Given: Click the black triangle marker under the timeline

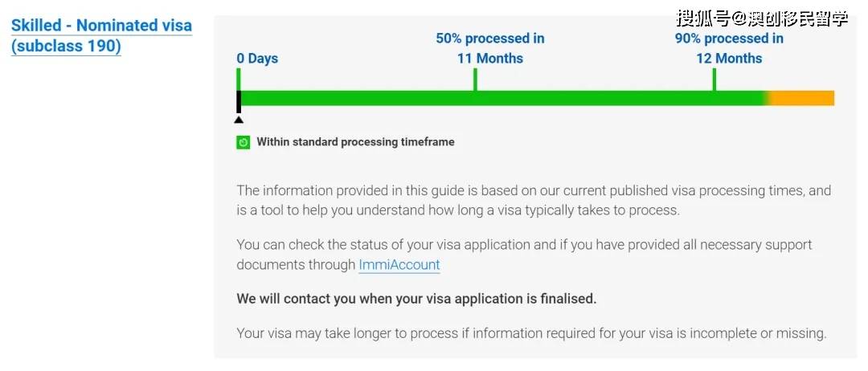Looking at the screenshot, I should click(239, 120).
